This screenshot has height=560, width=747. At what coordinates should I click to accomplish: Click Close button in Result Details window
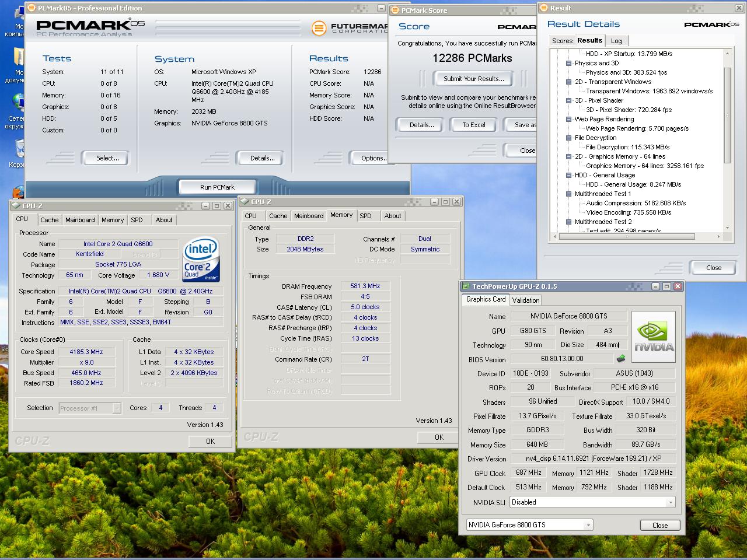coord(714,268)
